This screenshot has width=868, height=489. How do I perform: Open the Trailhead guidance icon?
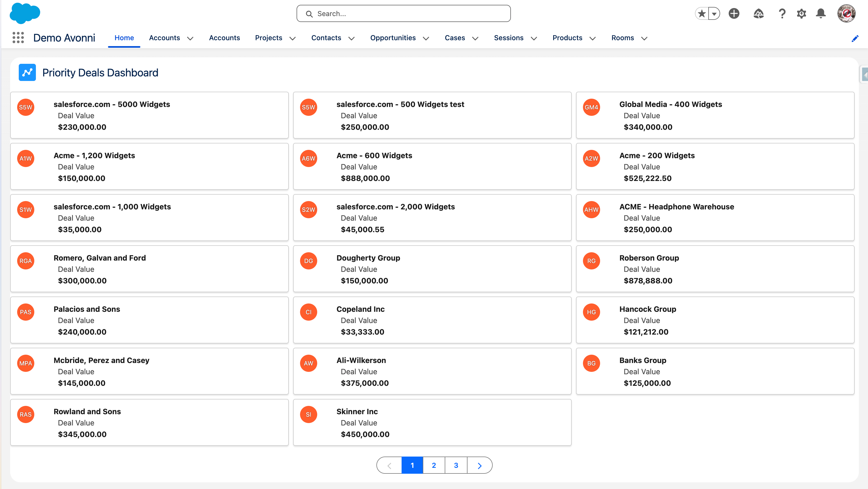coord(758,13)
